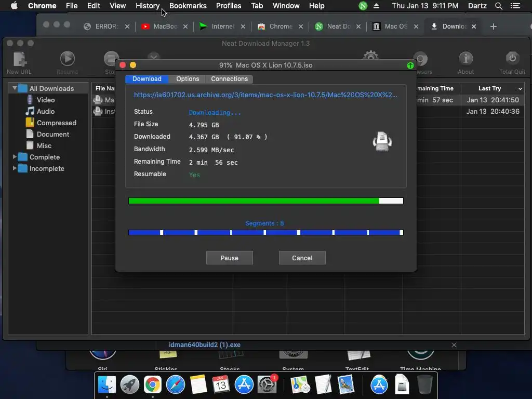Viewport: 532px width, 399px height.
Task: Open the Window menu
Action: pos(286,6)
